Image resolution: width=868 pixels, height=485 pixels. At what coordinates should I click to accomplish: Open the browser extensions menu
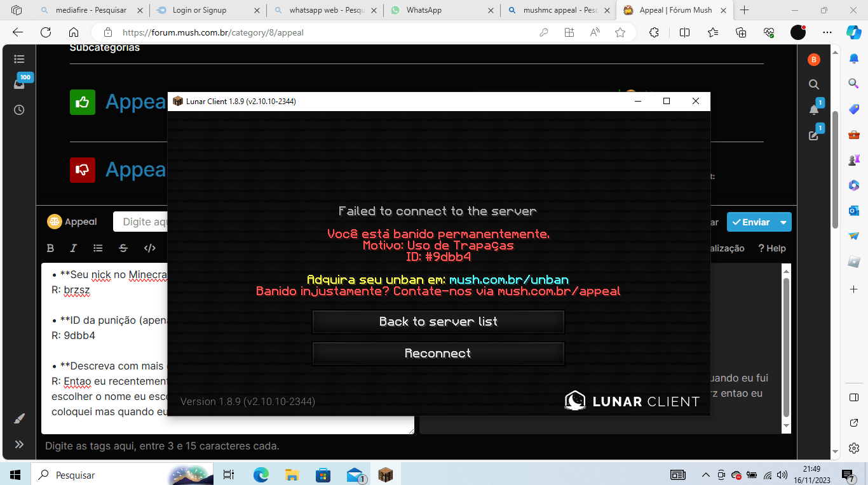(x=654, y=32)
